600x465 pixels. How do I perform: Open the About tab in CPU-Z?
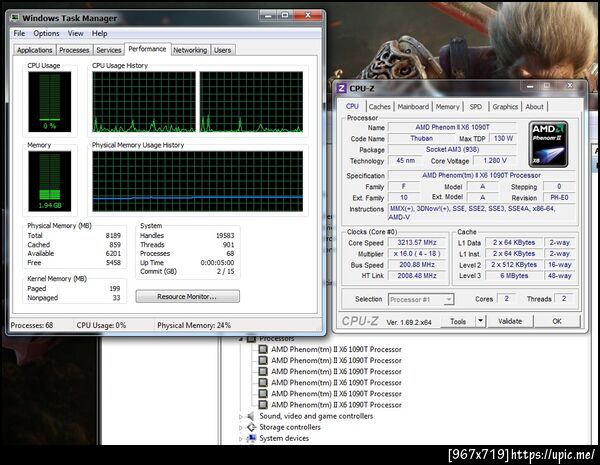tap(534, 107)
